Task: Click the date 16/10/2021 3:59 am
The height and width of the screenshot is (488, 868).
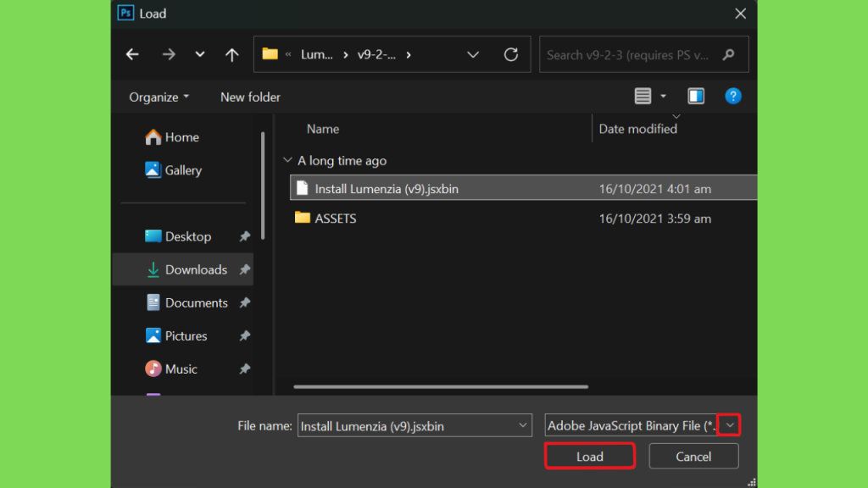Action: (x=655, y=219)
